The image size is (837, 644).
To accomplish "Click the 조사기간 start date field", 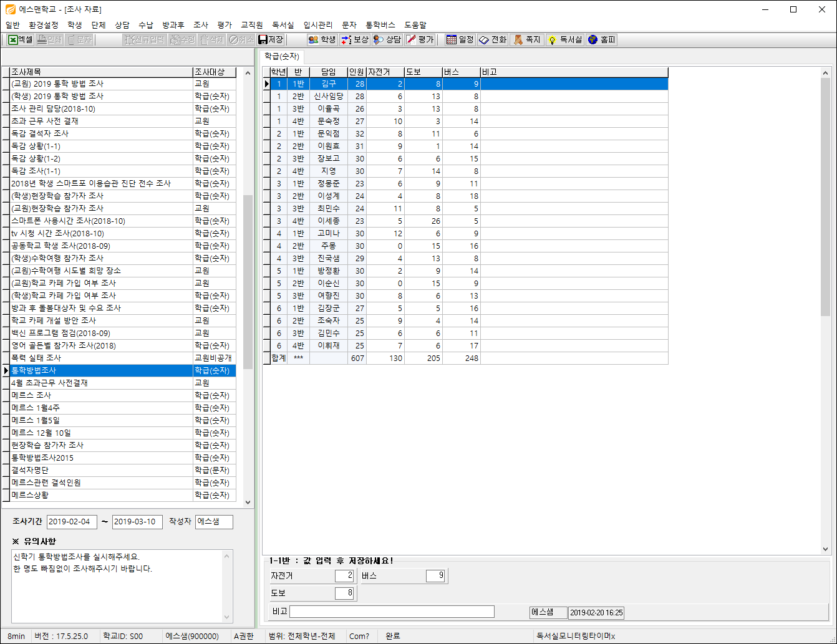I will [x=72, y=522].
